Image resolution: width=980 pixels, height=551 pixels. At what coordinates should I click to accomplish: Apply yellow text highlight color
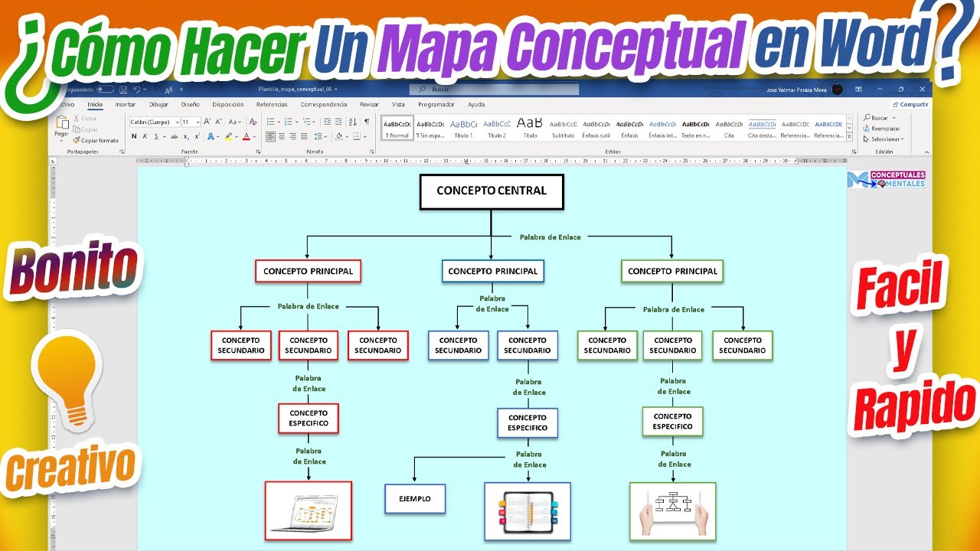point(228,136)
